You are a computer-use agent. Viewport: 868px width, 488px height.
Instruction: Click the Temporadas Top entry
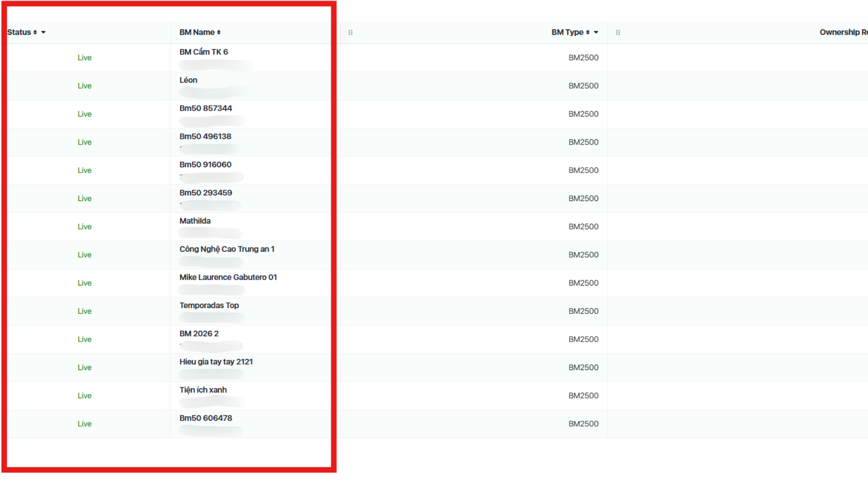(x=209, y=305)
